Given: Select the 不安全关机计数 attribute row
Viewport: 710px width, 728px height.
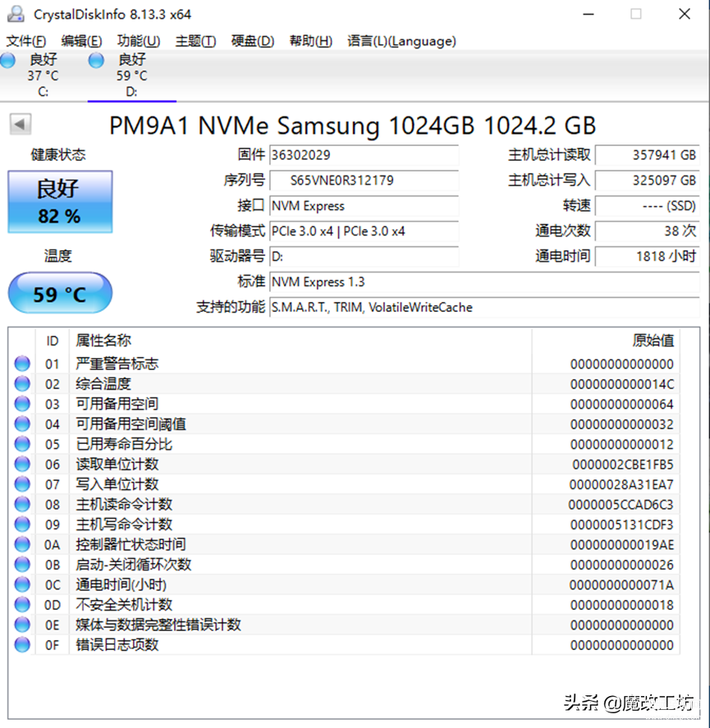Looking at the screenshot, I should point(344,605).
